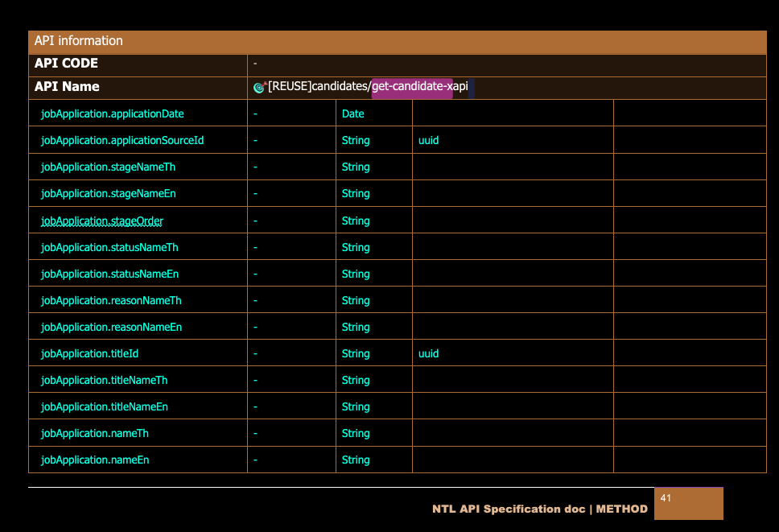This screenshot has width=779, height=532.
Task: Click String type in the nameTh row
Action: click(356, 434)
